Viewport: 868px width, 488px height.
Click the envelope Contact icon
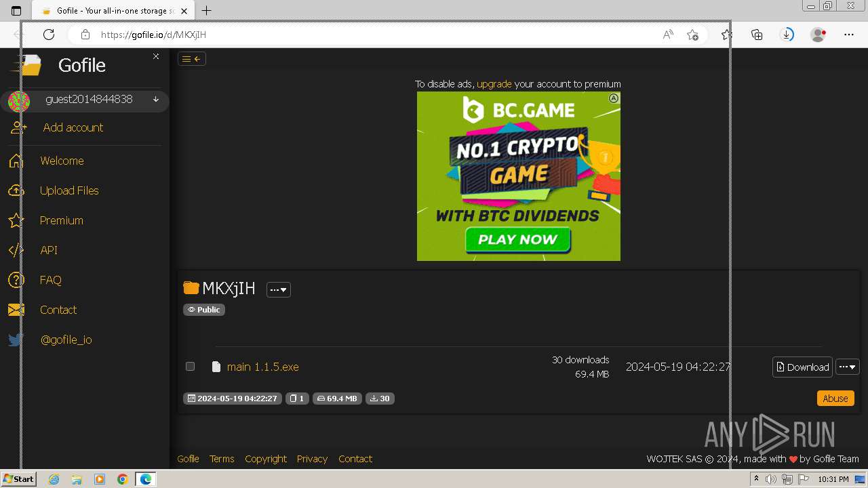pyautogui.click(x=16, y=310)
